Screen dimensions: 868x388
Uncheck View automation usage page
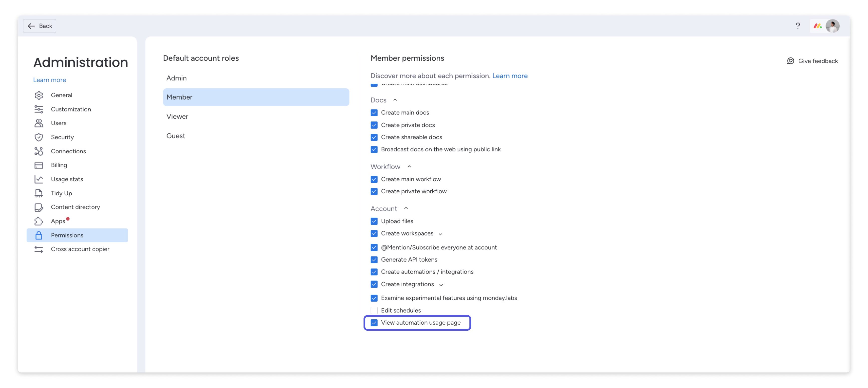[x=374, y=323]
